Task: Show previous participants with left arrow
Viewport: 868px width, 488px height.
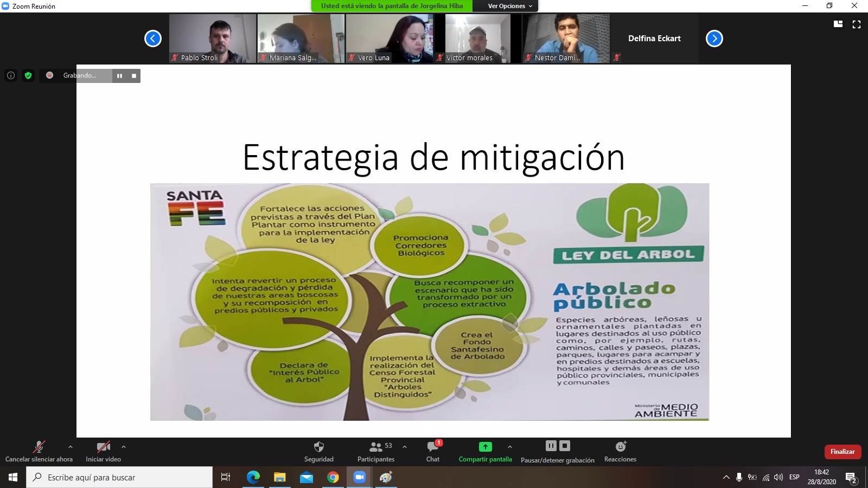Action: 153,38
